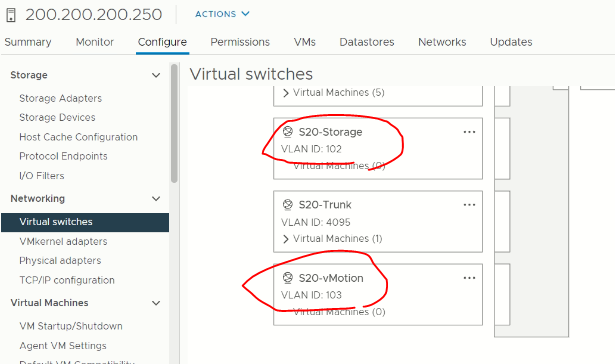
Task: Open I/O Filters page
Action: pos(42,176)
